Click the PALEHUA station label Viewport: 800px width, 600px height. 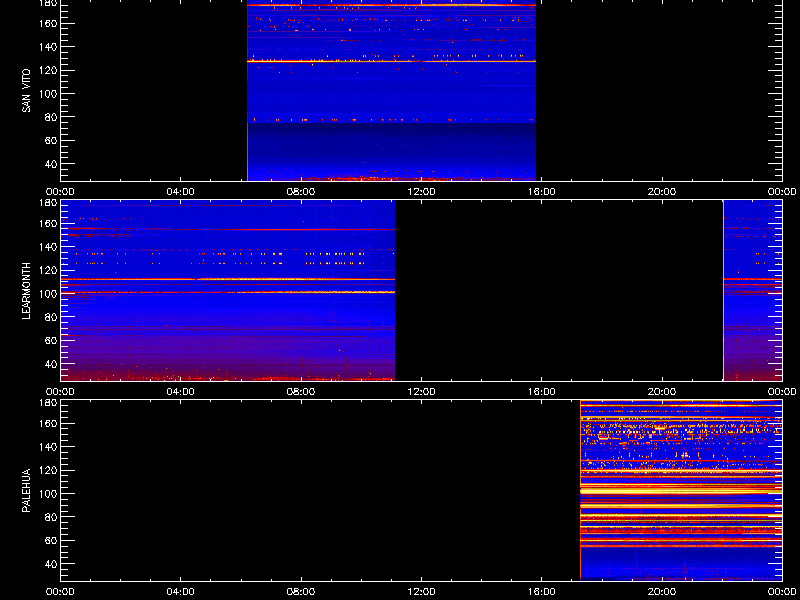coord(27,490)
